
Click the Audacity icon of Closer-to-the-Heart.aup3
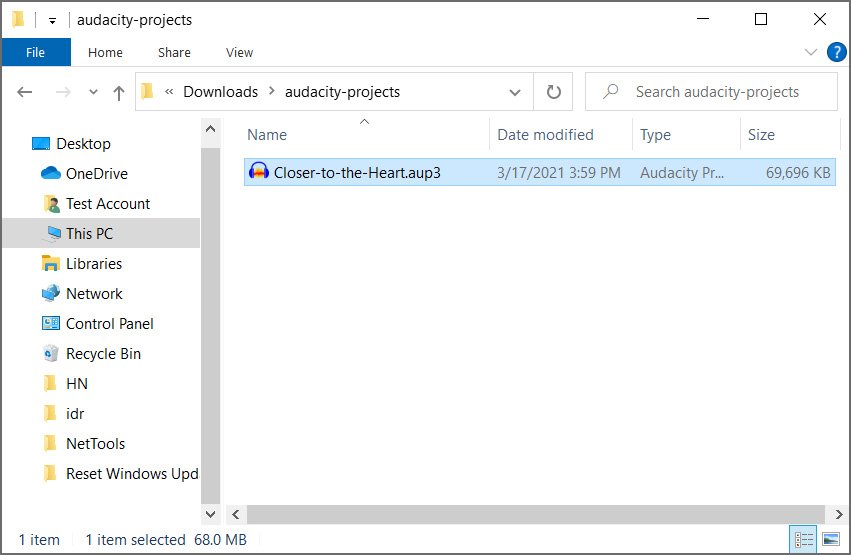click(259, 172)
